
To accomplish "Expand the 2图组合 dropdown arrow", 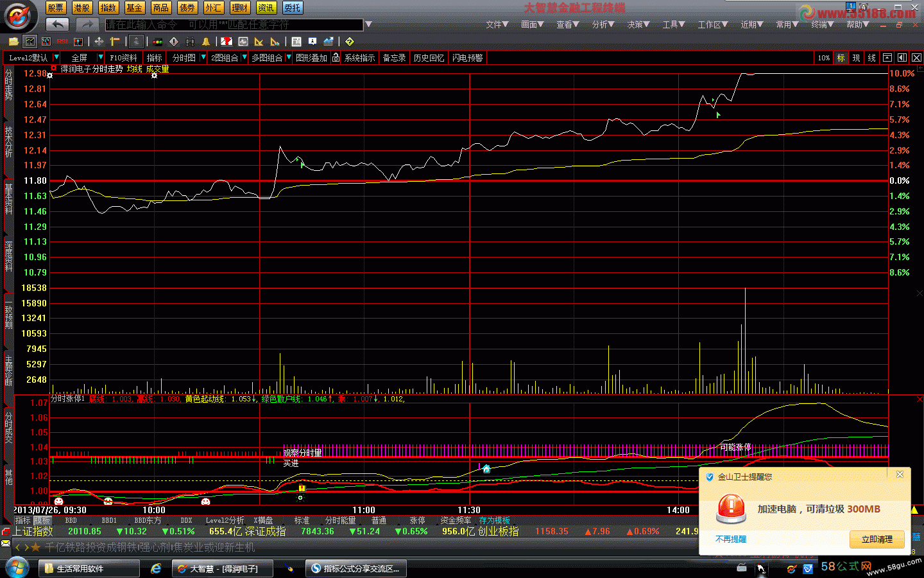I will click(244, 57).
